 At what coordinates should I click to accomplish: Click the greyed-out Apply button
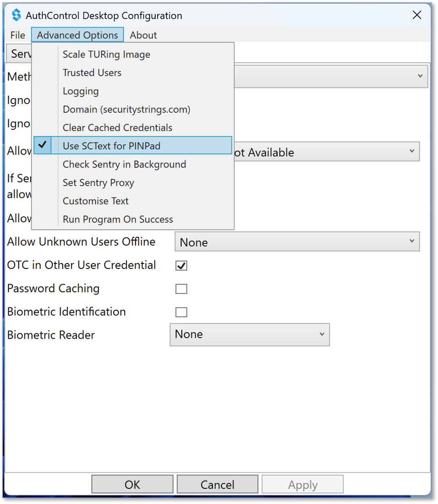tap(303, 484)
